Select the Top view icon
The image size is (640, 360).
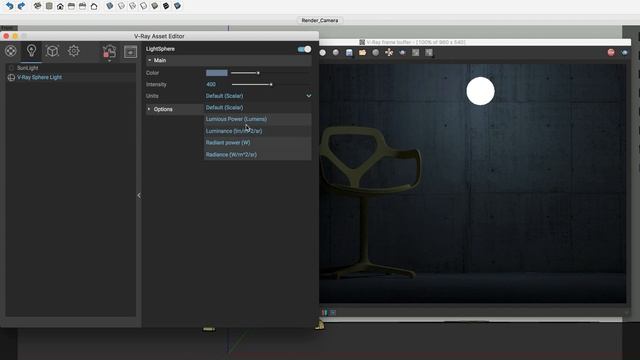click(49, 6)
